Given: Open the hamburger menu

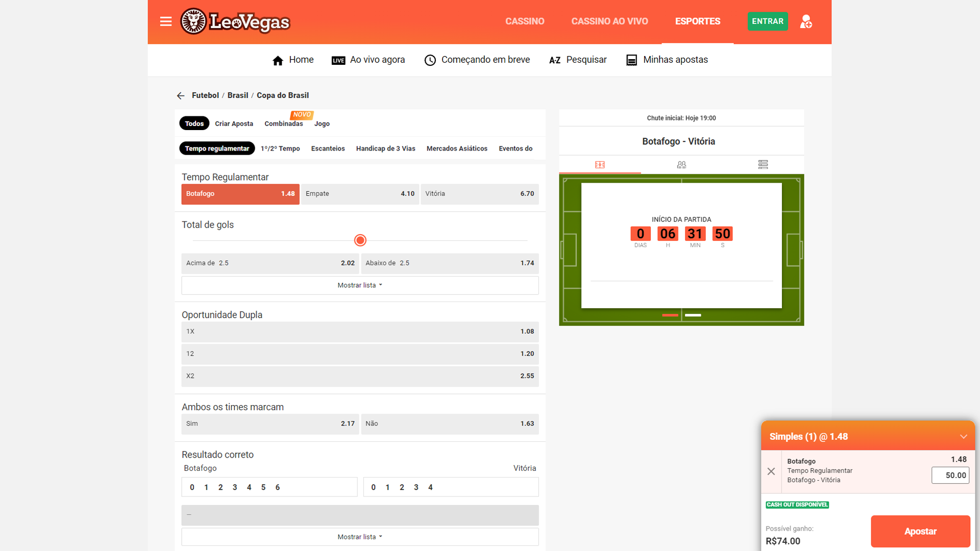Looking at the screenshot, I should pos(165,21).
